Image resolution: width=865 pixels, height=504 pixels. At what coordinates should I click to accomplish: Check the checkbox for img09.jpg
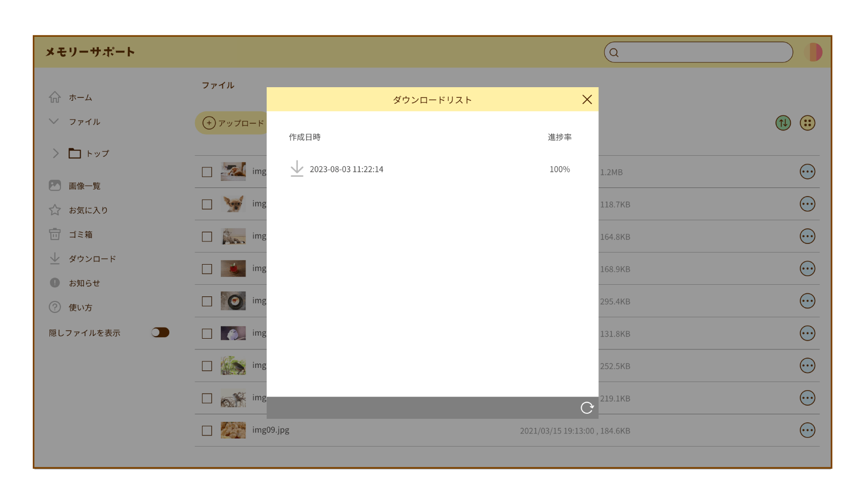207,430
